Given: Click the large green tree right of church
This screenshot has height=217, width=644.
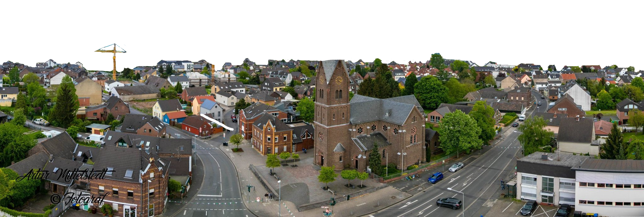Looking at the screenshot, I should pyautogui.click(x=459, y=132).
